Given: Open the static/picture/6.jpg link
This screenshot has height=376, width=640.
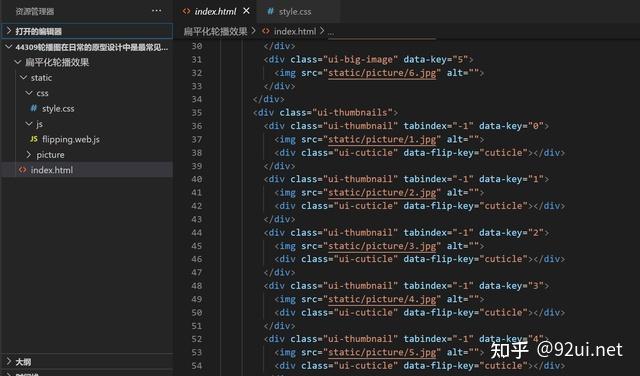Looking at the screenshot, I should click(x=382, y=73).
